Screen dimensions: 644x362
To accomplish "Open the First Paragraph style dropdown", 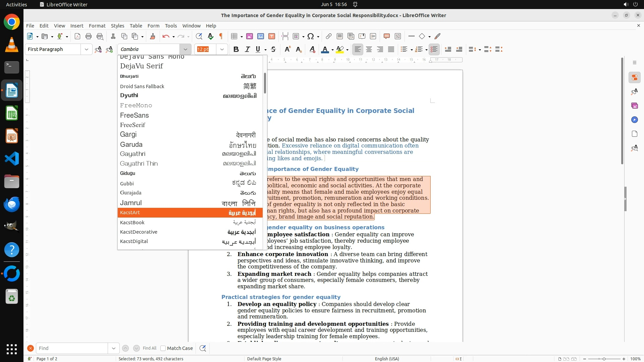I will click(x=87, y=49).
